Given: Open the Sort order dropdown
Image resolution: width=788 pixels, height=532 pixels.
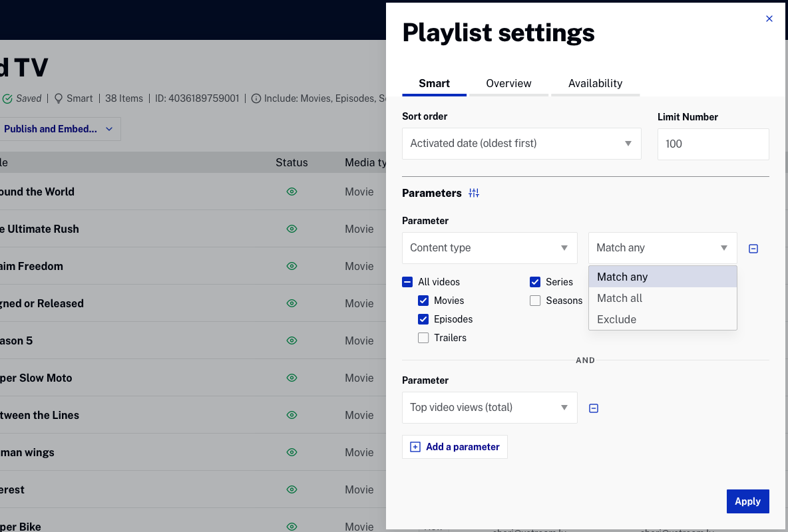Looking at the screenshot, I should click(x=521, y=143).
